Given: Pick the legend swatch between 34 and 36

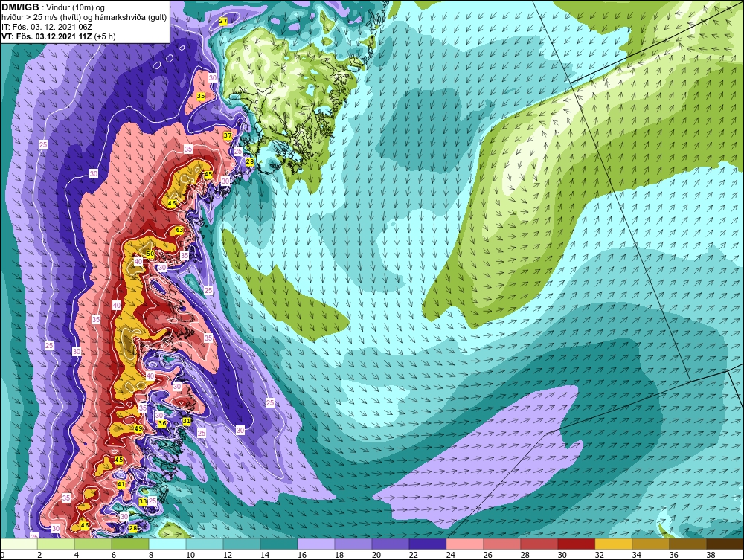Looking at the screenshot, I should pyautogui.click(x=650, y=544).
